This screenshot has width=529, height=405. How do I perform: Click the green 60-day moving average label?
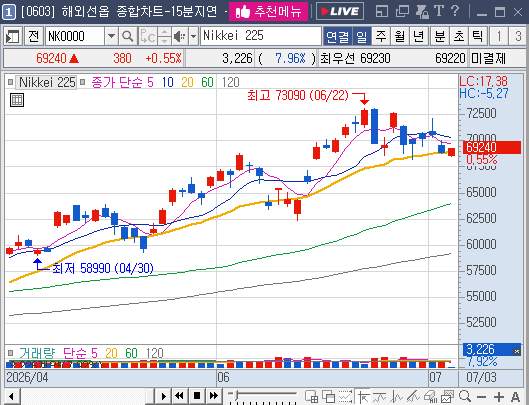pos(207,82)
